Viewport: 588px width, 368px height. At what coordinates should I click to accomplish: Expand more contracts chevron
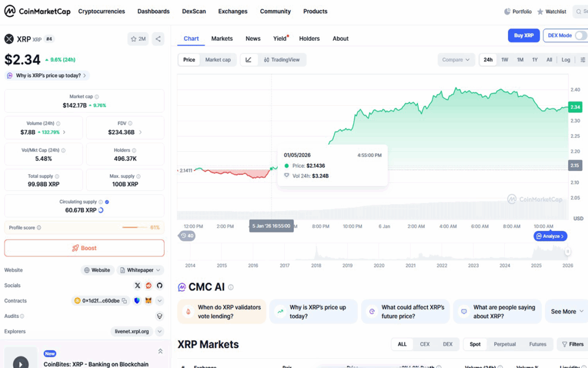coord(160,301)
